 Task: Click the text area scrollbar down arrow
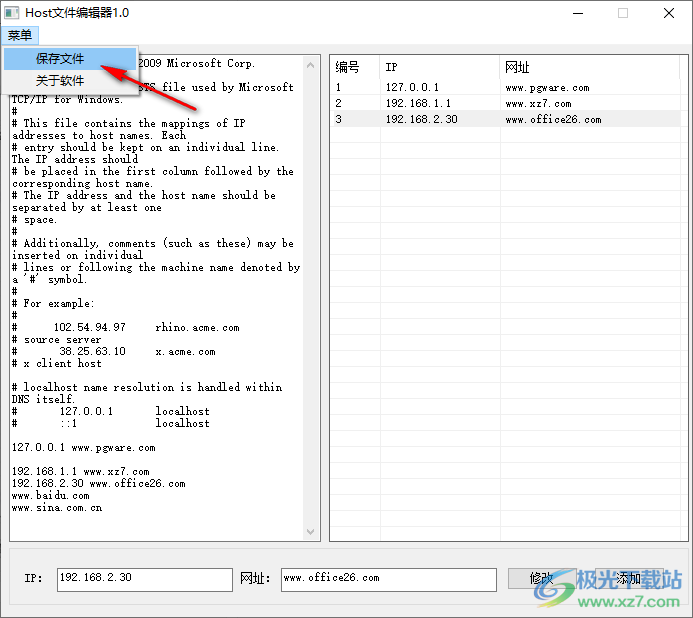311,533
